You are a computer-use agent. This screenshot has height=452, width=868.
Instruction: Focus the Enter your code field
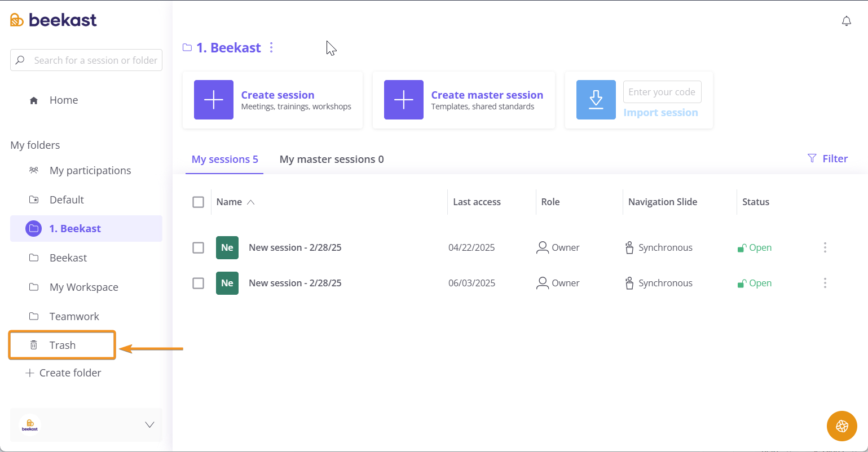pyautogui.click(x=662, y=92)
